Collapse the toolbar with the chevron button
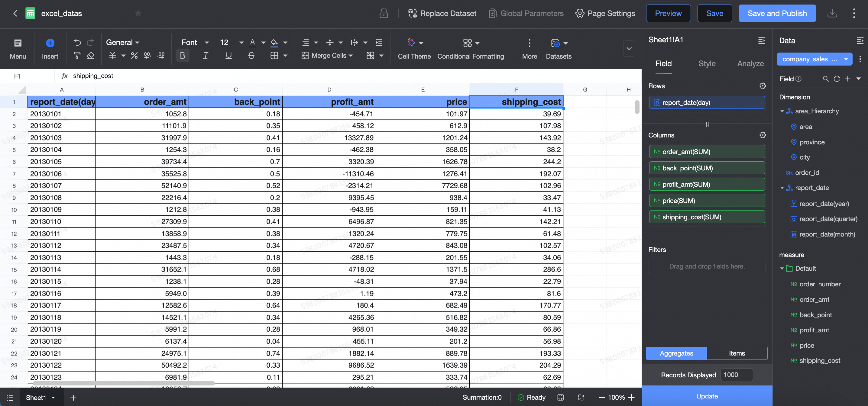Screen dimensions: 868x406 [x=629, y=49]
